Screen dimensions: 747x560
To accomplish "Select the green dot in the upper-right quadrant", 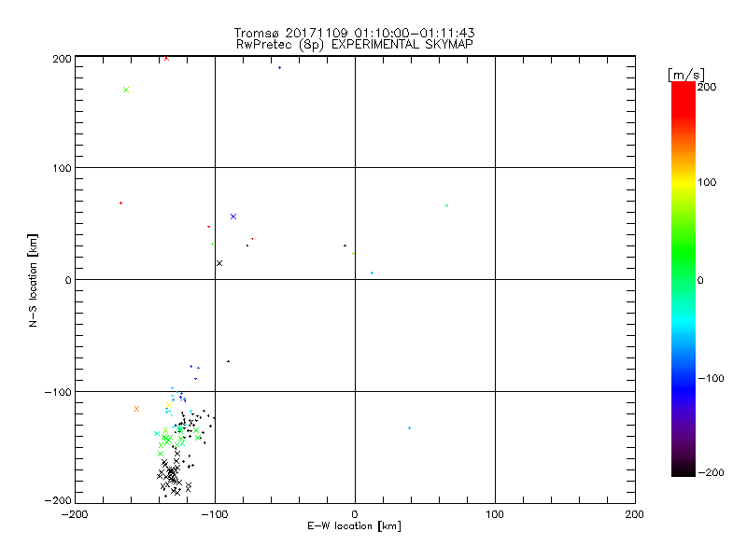I will tap(447, 205).
